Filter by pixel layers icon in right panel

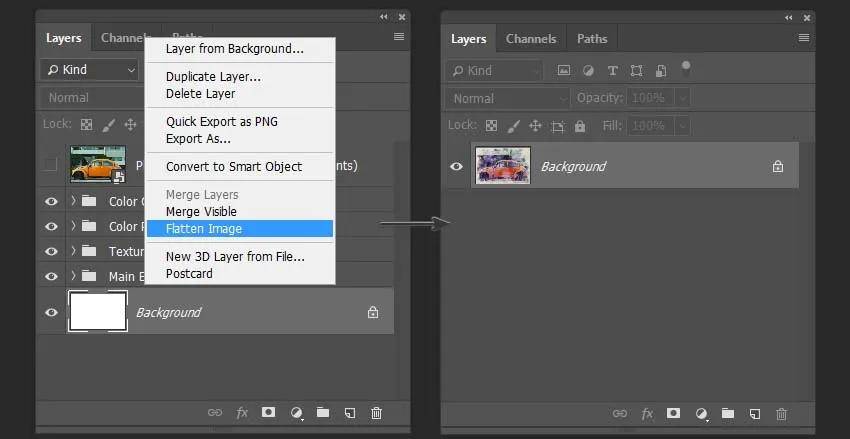[x=564, y=70]
